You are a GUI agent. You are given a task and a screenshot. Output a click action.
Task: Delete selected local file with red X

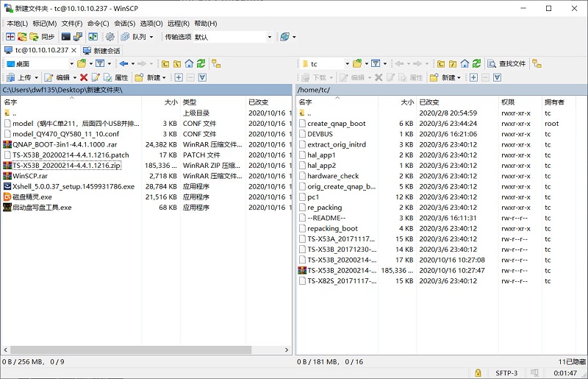tap(84, 77)
